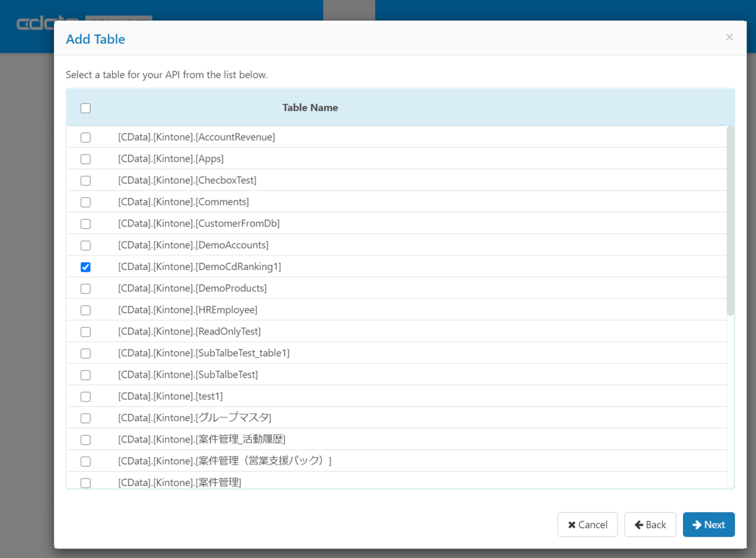Tick the CustomerFromDb checkbox
This screenshot has width=756, height=558.
tap(86, 224)
